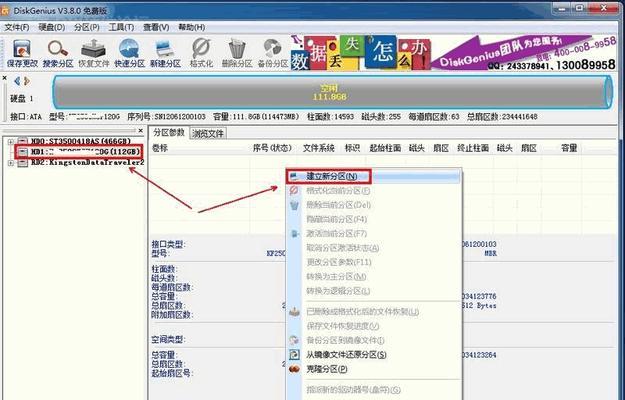625x400 pixels.
Task: Switch to the 浏览文件 tab
Action: pos(208,133)
